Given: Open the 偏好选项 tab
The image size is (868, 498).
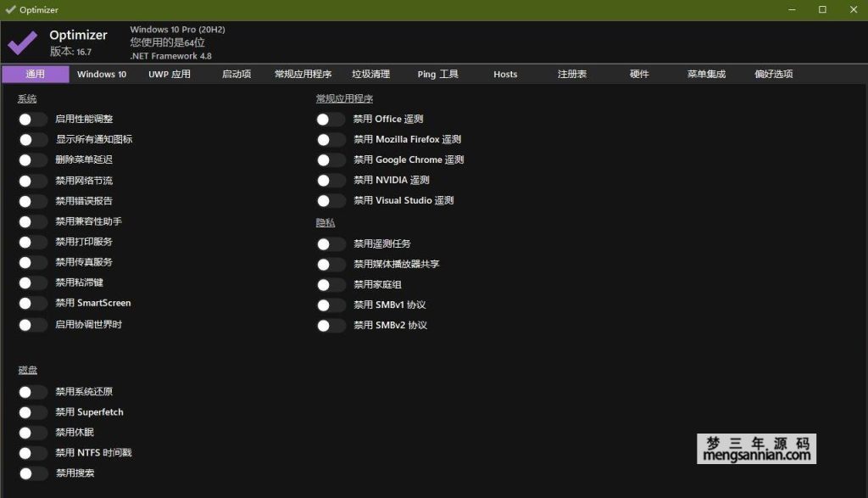Looking at the screenshot, I should click(774, 74).
